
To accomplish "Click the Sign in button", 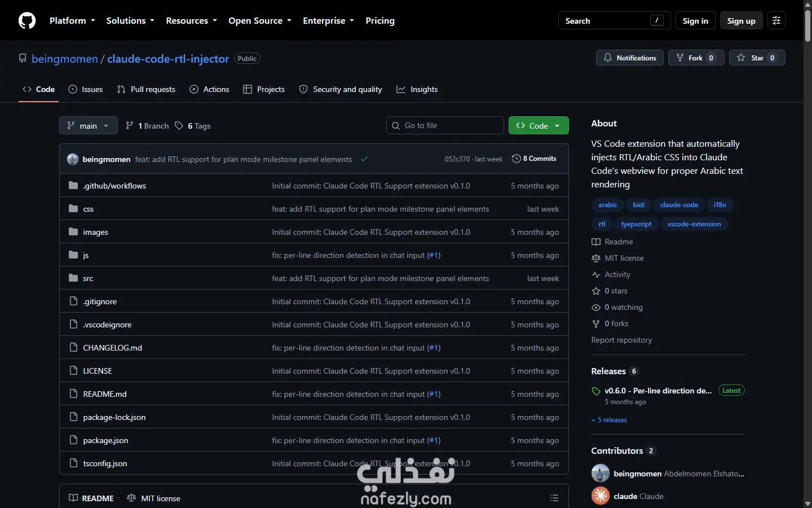I will 695,21.
